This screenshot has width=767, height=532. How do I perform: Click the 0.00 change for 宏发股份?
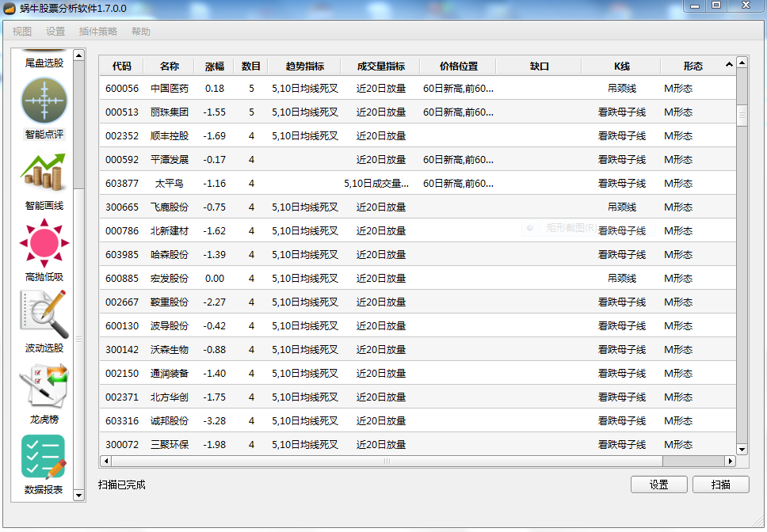[214, 279]
